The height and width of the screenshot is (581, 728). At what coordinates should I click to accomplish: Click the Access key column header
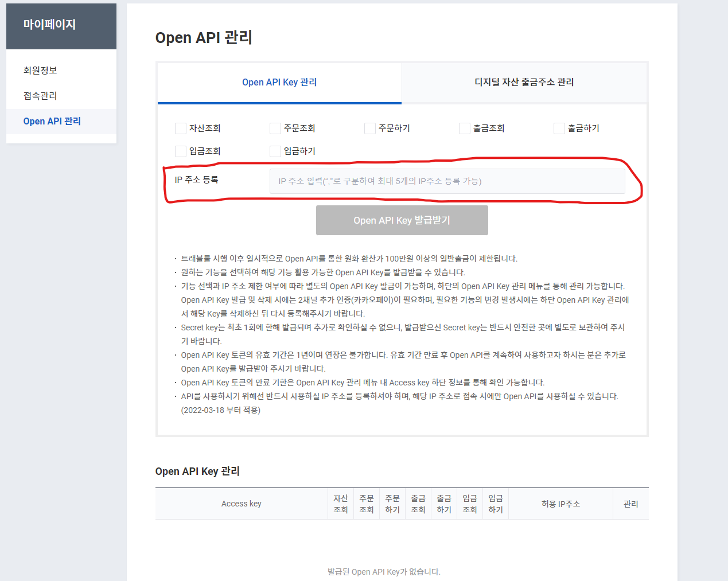pos(242,504)
